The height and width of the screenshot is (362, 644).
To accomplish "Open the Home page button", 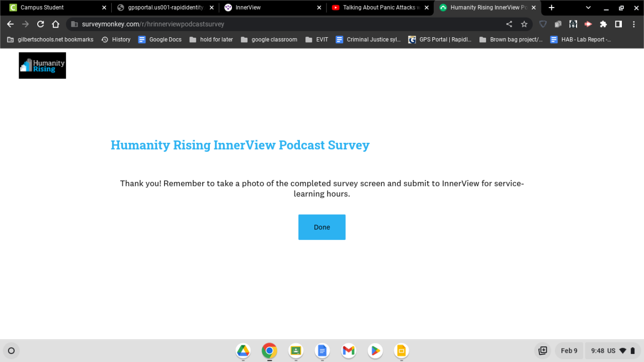I will click(56, 24).
